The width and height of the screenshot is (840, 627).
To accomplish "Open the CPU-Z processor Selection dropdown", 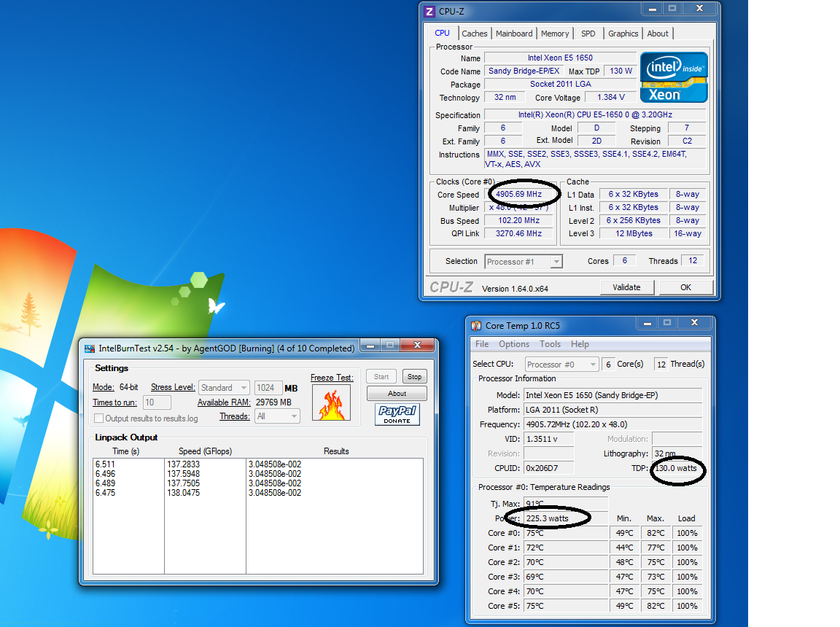I will tap(523, 261).
